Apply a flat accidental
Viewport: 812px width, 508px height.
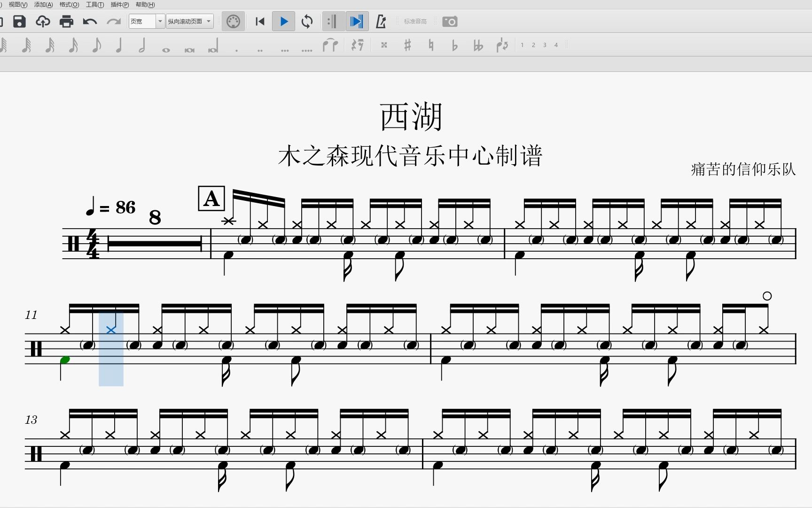pyautogui.click(x=454, y=45)
